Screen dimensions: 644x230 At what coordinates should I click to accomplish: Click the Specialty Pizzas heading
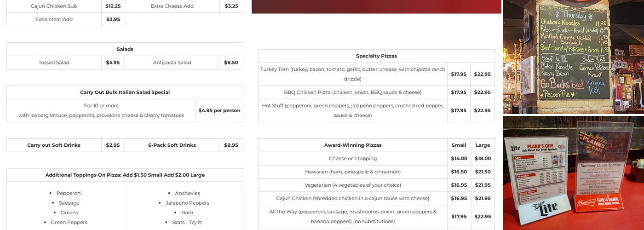pos(376,56)
